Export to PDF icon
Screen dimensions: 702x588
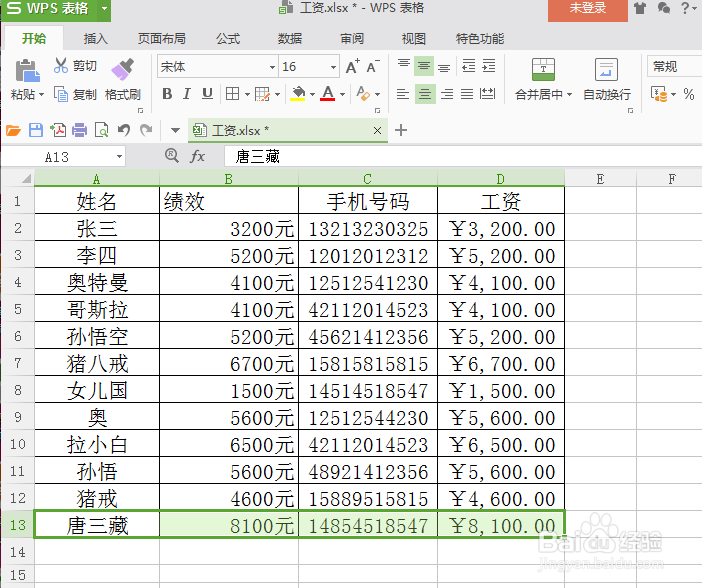pyautogui.click(x=58, y=130)
